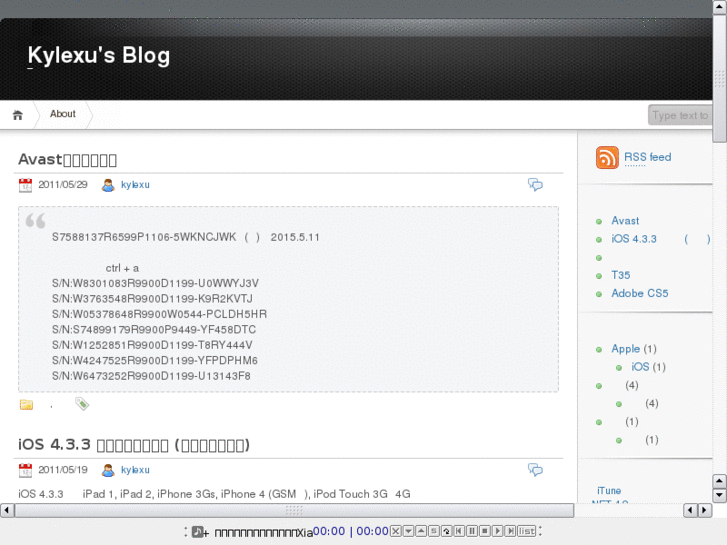Open the iOS 4.3.3 post title

click(134, 445)
